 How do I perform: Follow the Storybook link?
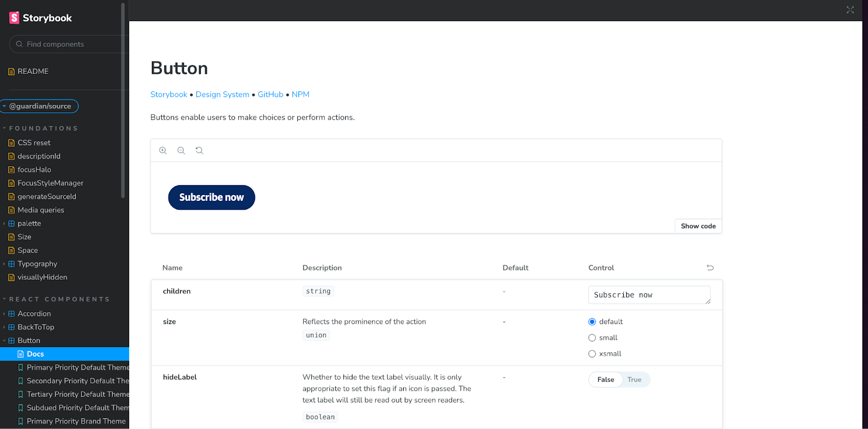point(169,94)
